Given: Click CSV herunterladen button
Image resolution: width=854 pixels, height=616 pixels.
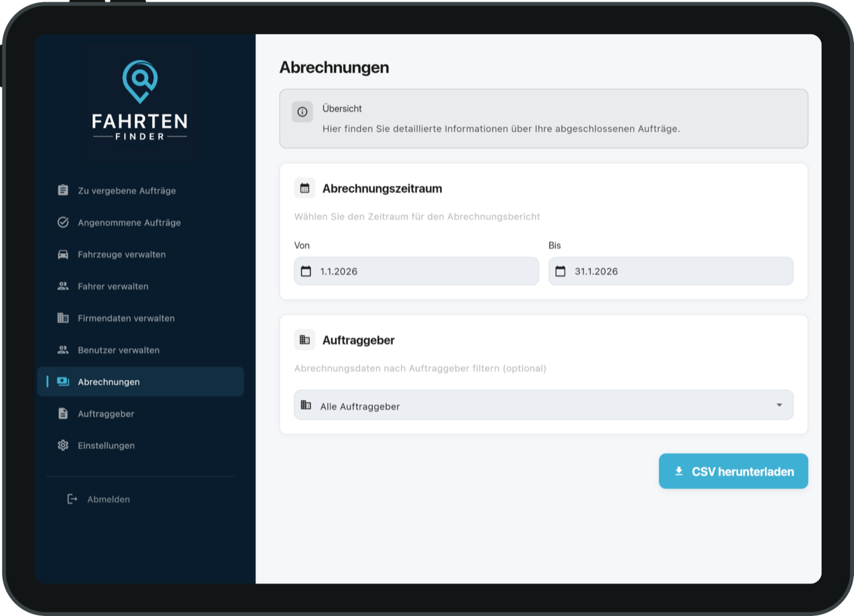Looking at the screenshot, I should [x=733, y=471].
